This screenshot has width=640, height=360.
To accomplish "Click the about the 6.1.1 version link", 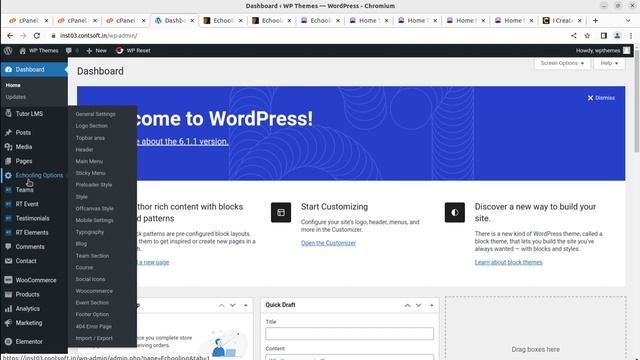I will [182, 142].
